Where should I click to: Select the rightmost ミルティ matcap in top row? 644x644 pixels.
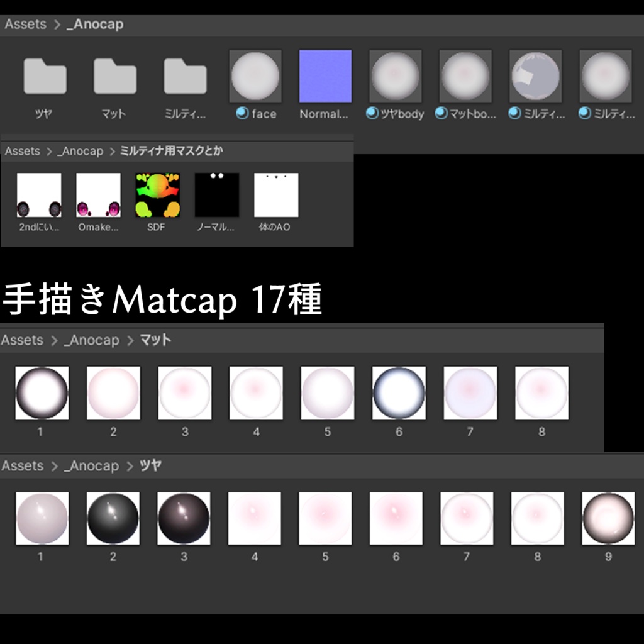point(605,75)
